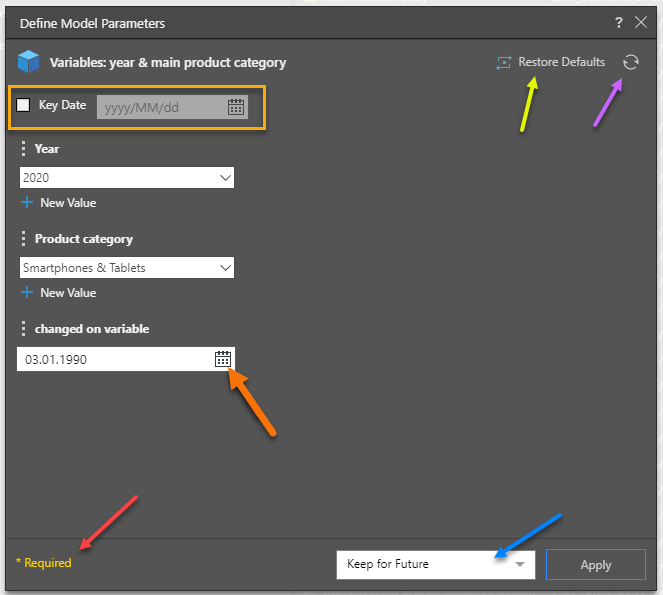The width and height of the screenshot is (663, 595).
Task: Open the Smartphones & Tablets category dropdown
Action: point(225,268)
